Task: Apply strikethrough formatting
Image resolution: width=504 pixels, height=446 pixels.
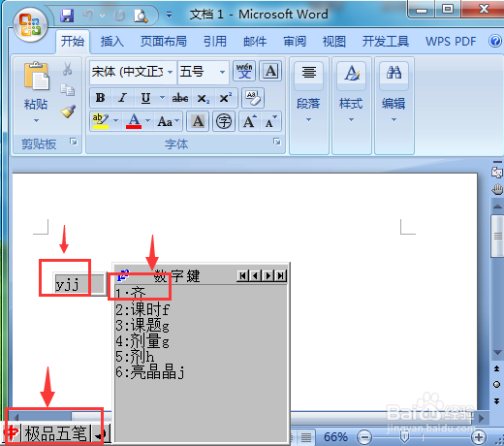Action: 180,98
